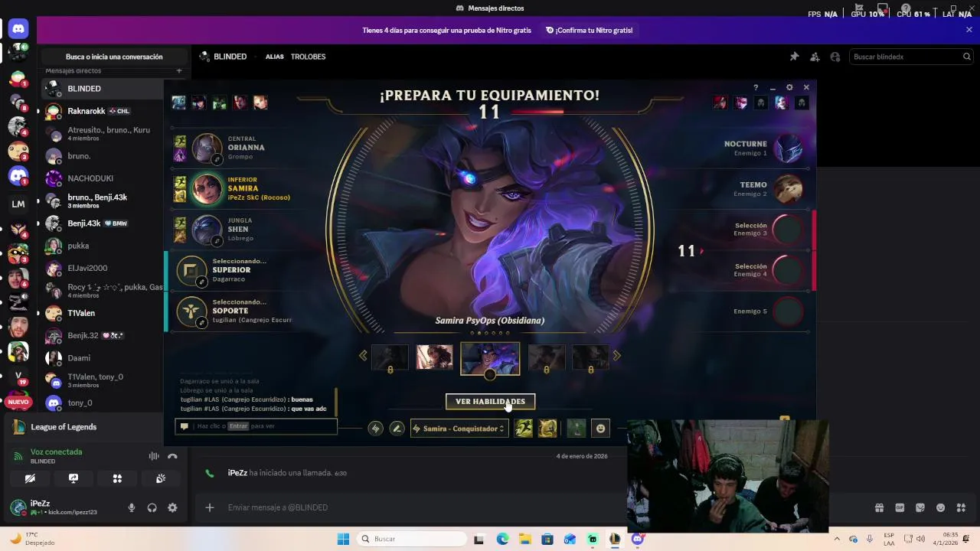Add attachment with the plus icon
Viewport: 980px width, 551px height.
pos(209,507)
